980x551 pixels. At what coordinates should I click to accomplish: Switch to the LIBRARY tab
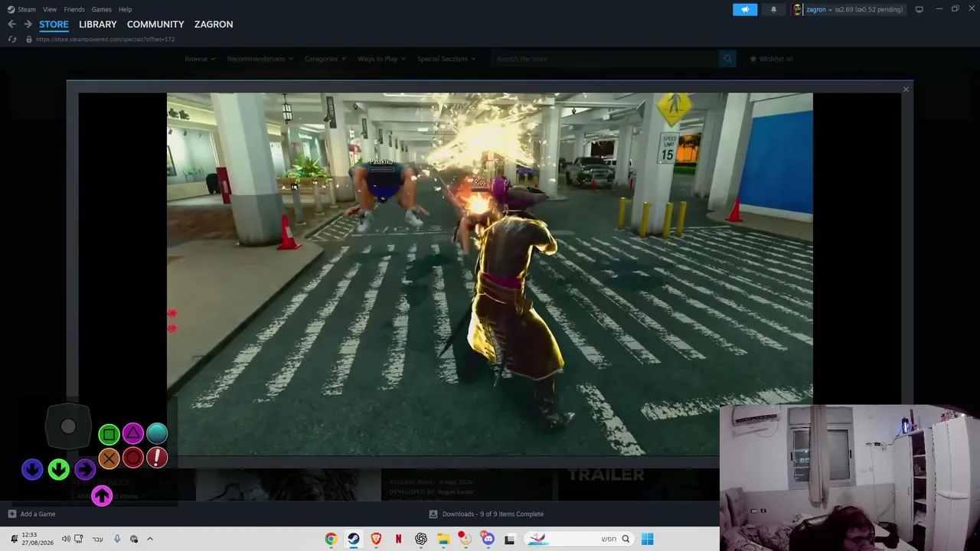point(98,24)
